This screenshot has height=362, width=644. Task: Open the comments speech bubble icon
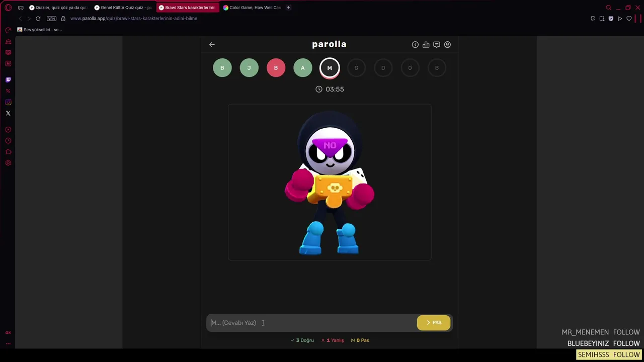pos(437,45)
